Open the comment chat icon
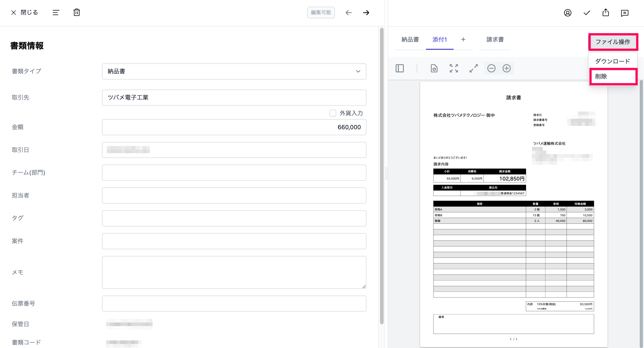The image size is (644, 348). coord(625,13)
